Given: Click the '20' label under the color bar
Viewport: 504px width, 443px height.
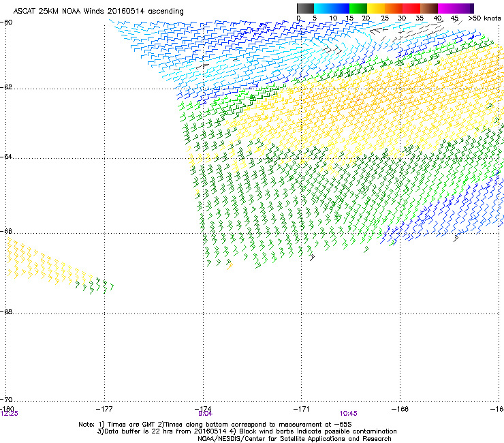Looking at the screenshot, I should 366,18.
